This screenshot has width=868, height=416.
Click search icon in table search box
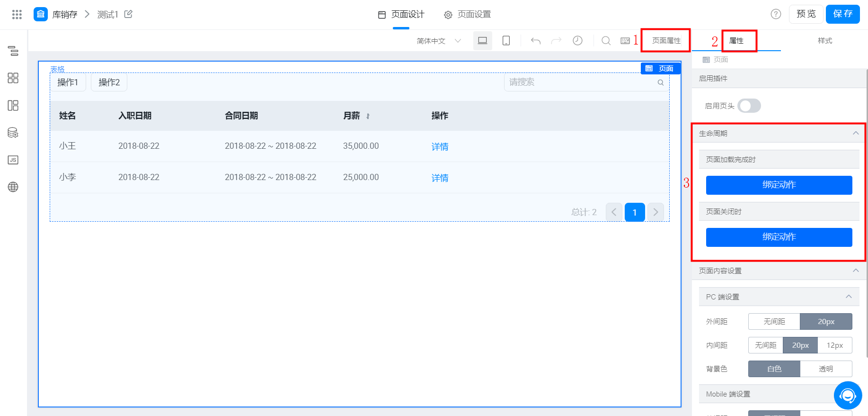coord(661,82)
